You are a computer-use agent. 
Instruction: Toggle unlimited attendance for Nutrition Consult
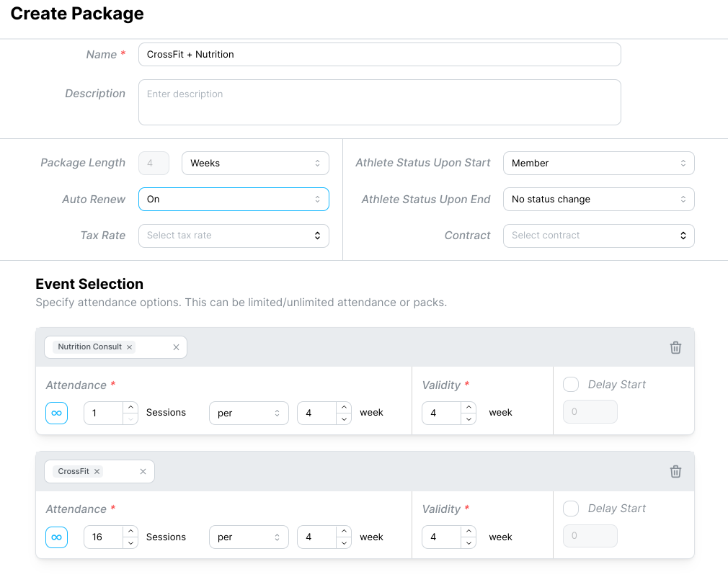(57, 413)
